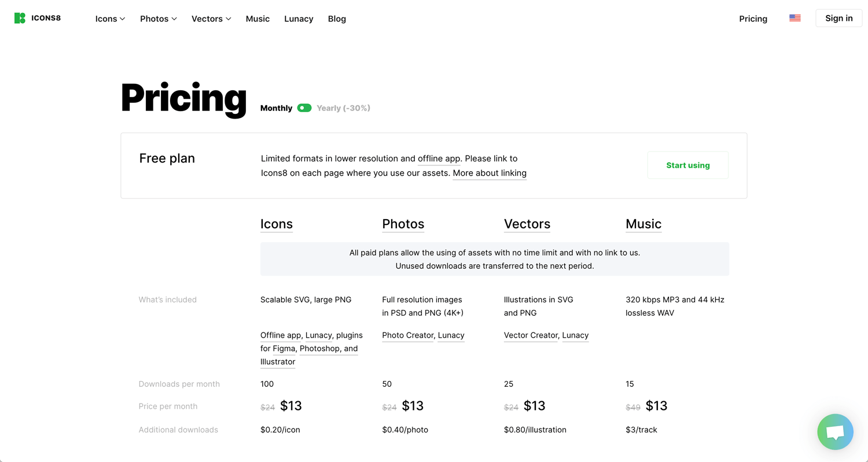Click 'Unused downloads are transferred' notice text
The height and width of the screenshot is (462, 868).
coord(495,266)
